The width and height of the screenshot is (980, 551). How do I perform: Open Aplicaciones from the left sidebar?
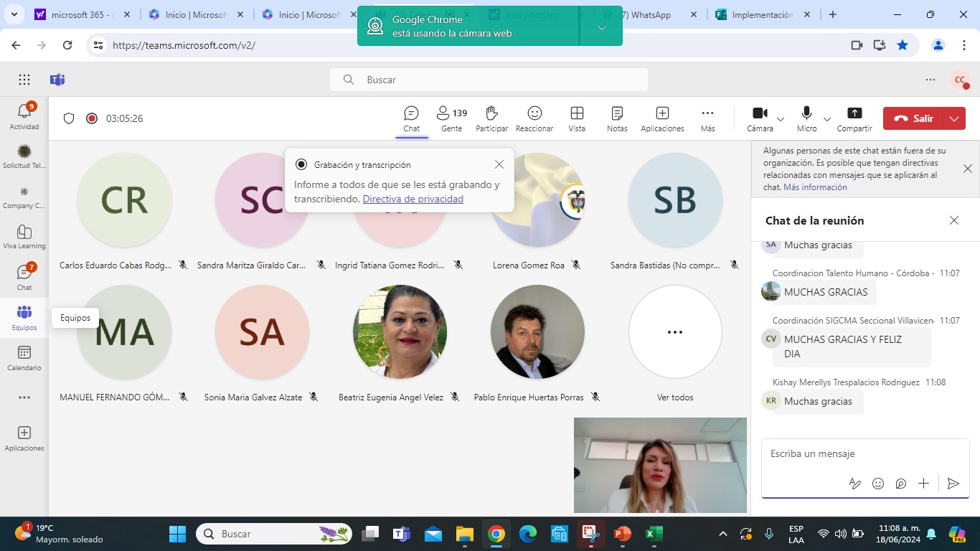tap(24, 438)
